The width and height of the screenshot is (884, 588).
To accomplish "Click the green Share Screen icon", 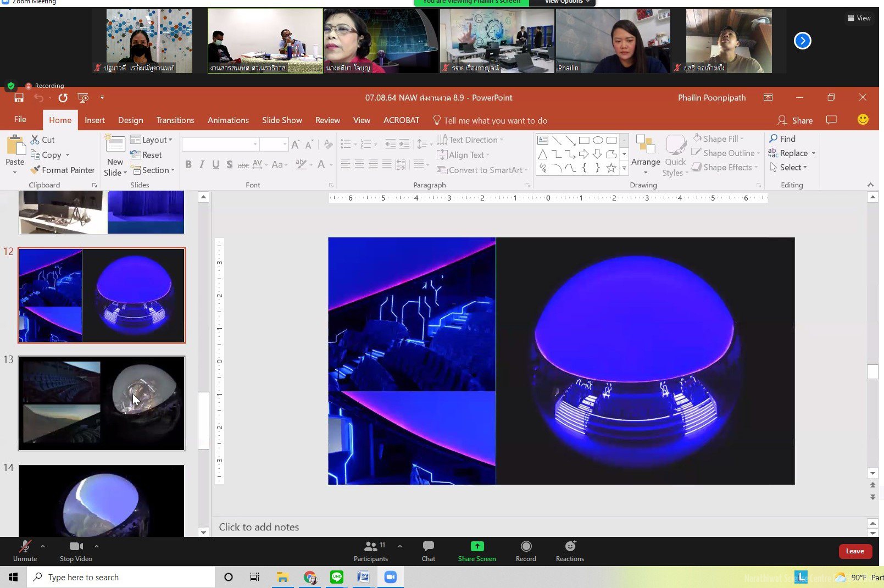I will coord(477,546).
